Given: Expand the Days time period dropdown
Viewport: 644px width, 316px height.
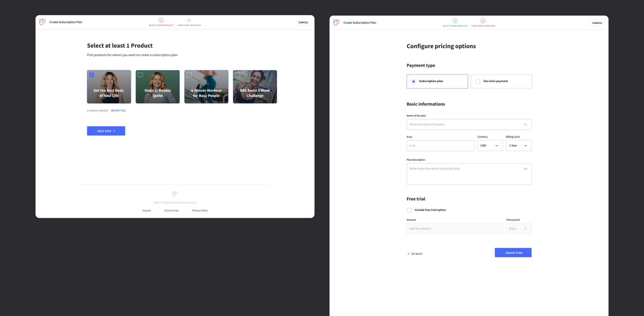Looking at the screenshot, I should click(x=518, y=229).
